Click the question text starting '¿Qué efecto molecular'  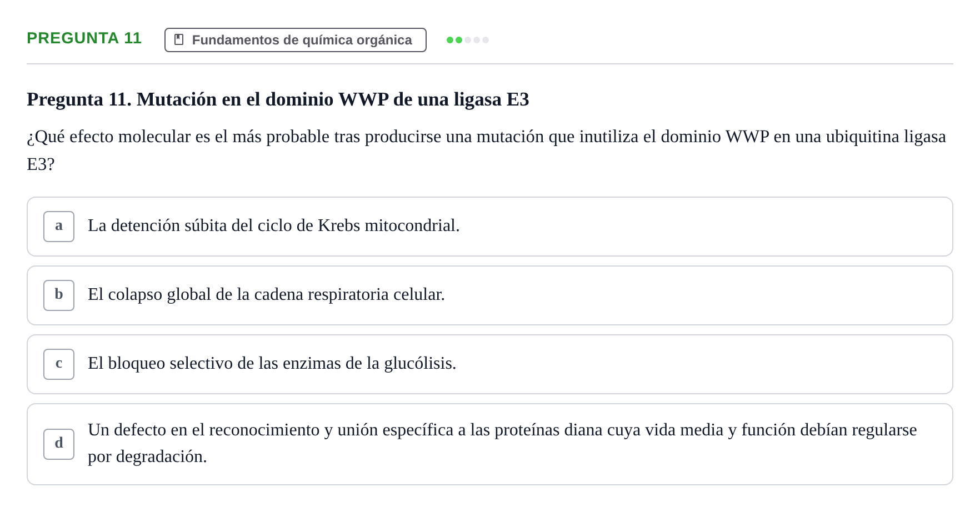click(x=487, y=150)
